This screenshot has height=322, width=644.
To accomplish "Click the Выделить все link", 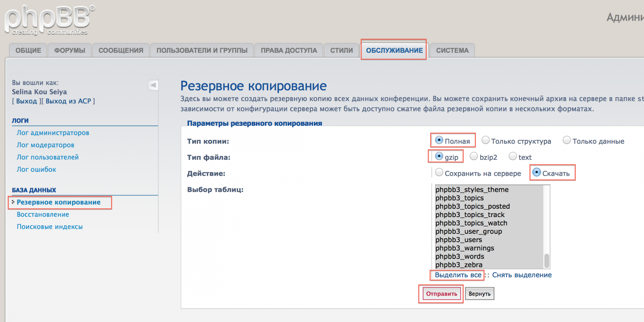I will [x=458, y=275].
